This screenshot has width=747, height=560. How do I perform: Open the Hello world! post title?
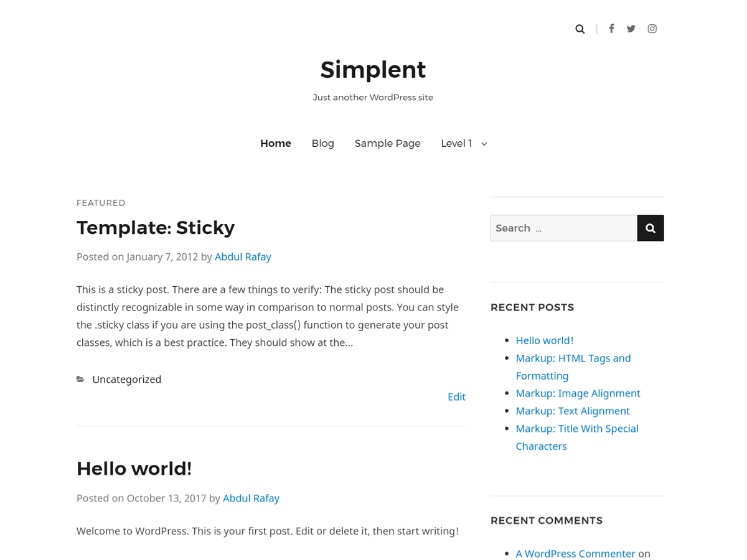[x=134, y=469]
